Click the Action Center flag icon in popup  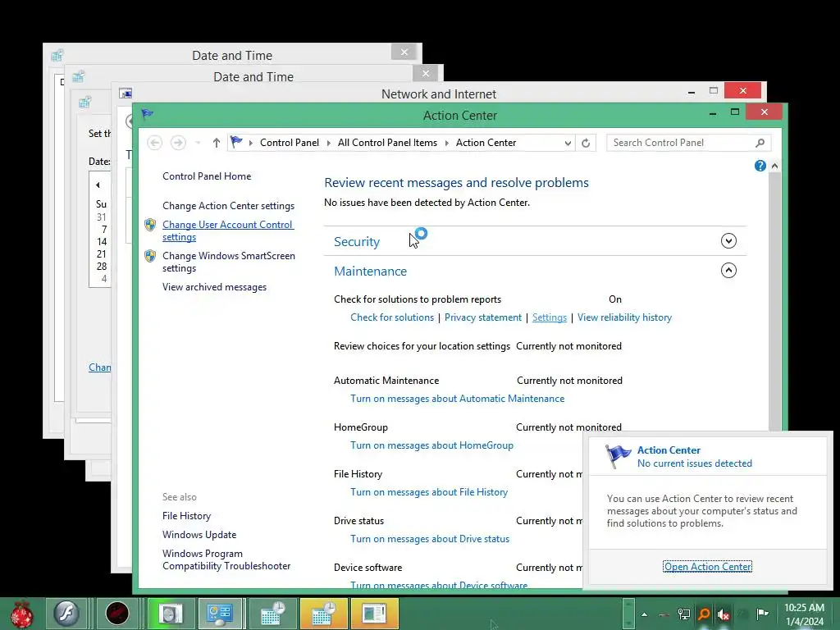(618, 457)
